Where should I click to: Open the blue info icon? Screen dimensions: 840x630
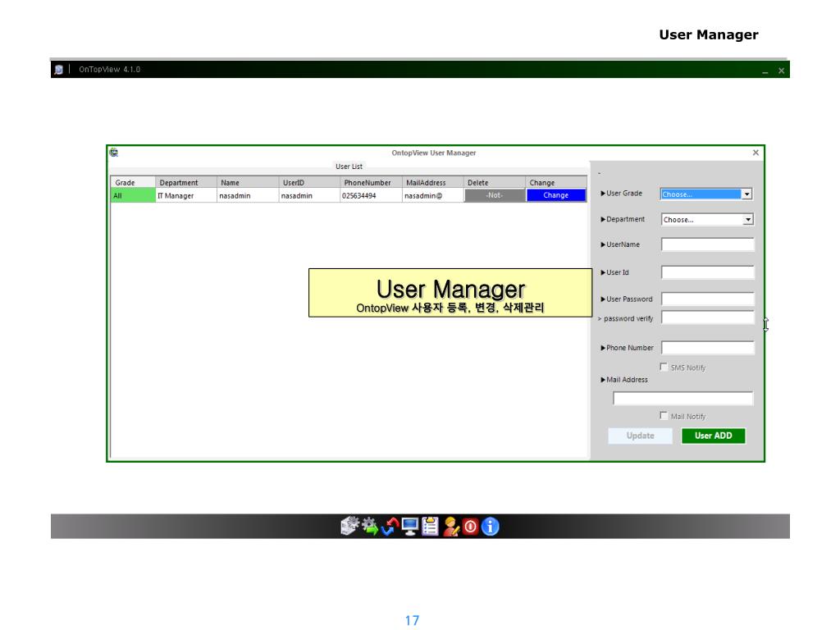click(x=491, y=527)
